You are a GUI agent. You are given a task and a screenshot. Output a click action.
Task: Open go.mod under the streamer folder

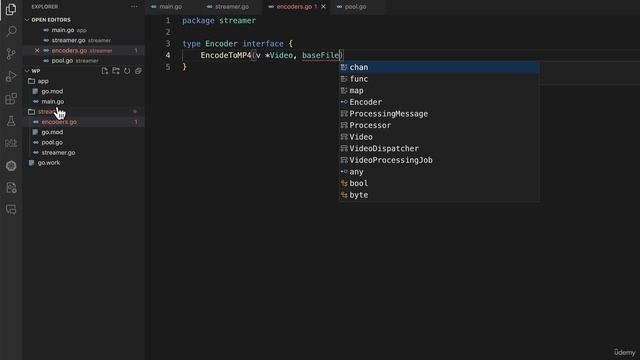click(52, 132)
